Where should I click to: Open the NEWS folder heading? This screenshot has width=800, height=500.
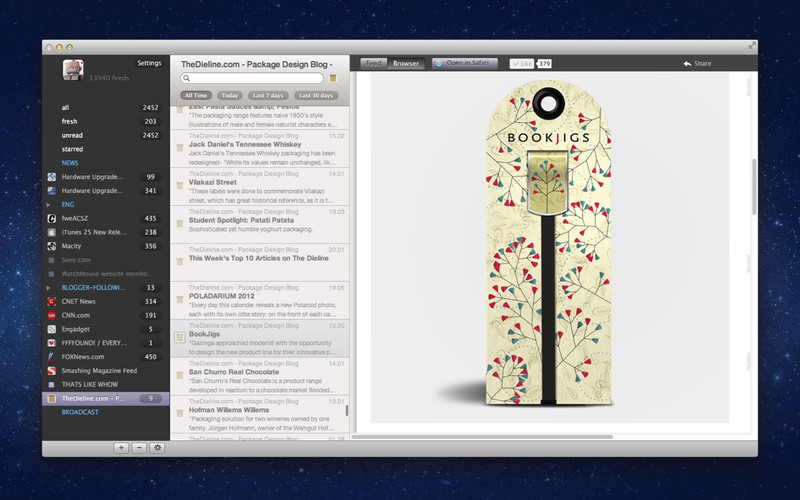70,163
